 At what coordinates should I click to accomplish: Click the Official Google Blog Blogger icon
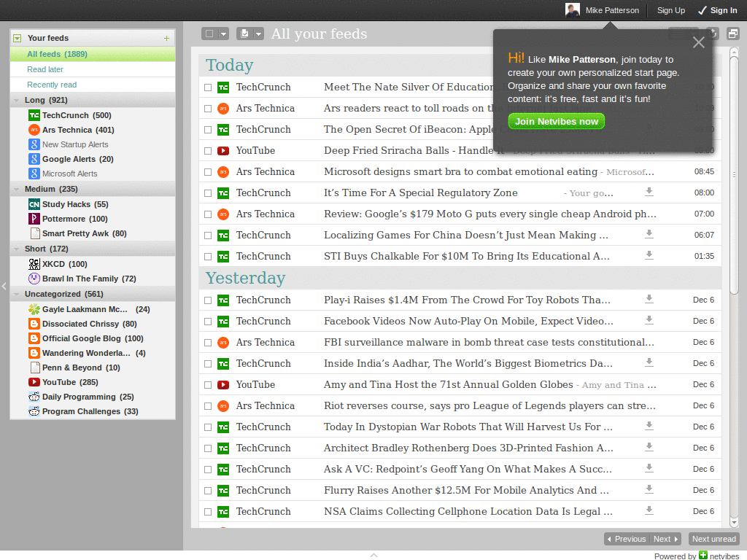click(x=34, y=338)
